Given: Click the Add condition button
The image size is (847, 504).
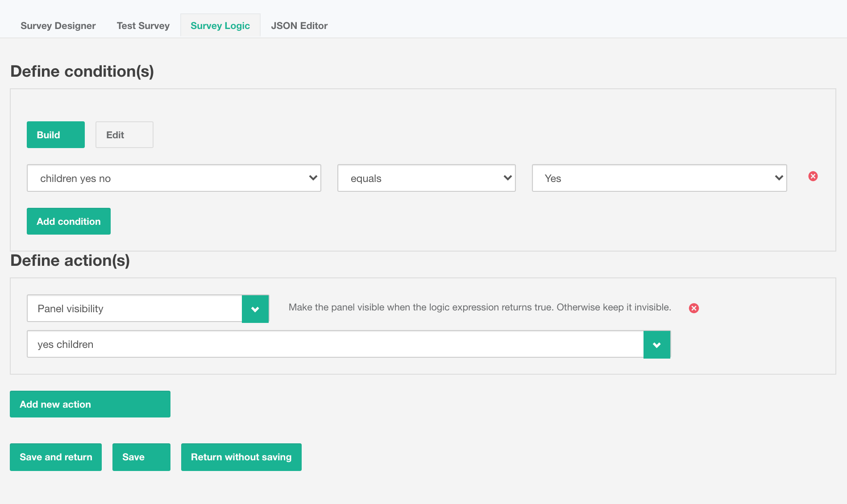Looking at the screenshot, I should click(68, 221).
